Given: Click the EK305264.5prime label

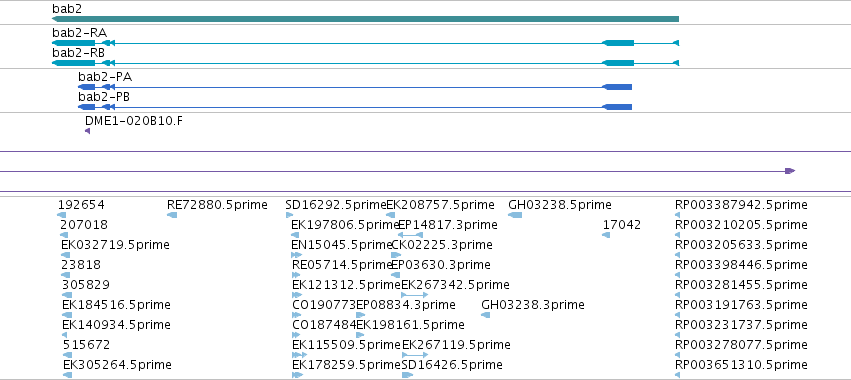Looking at the screenshot, I should [x=117, y=364].
